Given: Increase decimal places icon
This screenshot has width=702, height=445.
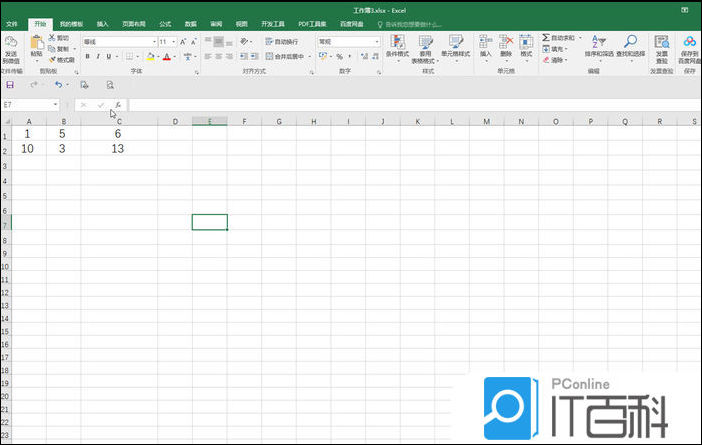Looking at the screenshot, I should click(364, 56).
